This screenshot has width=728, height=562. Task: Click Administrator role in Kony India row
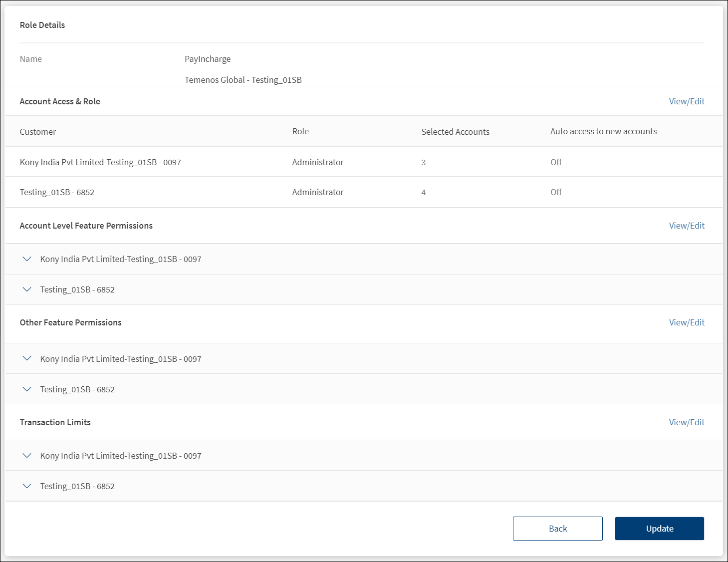318,162
